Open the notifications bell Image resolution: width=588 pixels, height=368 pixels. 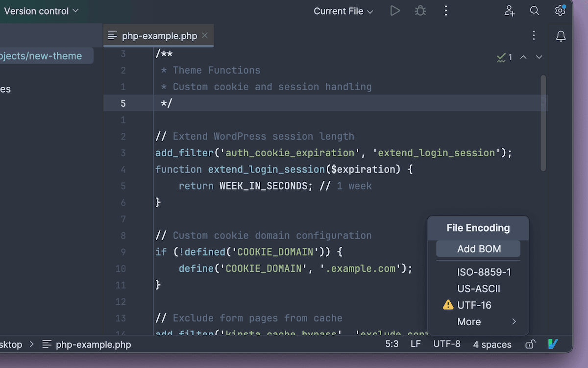pos(561,36)
